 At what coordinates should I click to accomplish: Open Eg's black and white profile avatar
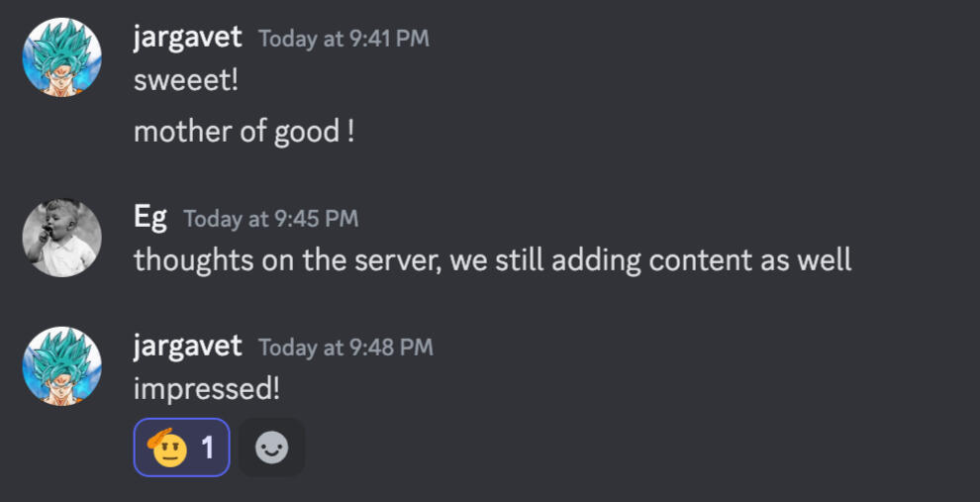click(x=62, y=238)
